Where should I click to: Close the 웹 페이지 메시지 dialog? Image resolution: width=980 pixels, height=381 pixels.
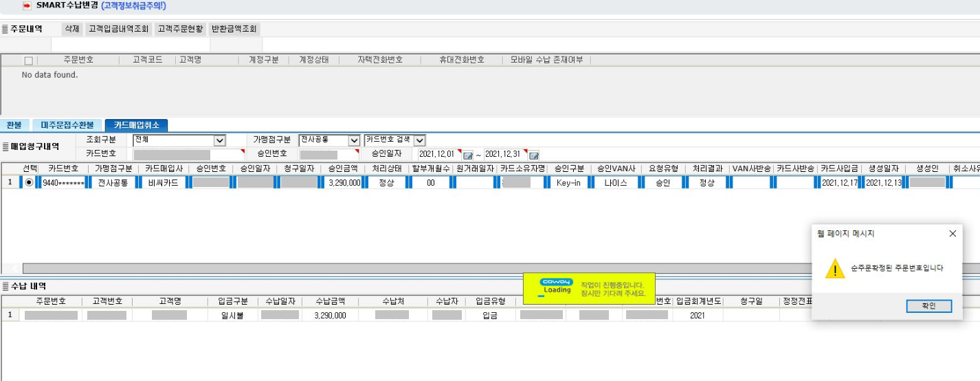(x=952, y=234)
